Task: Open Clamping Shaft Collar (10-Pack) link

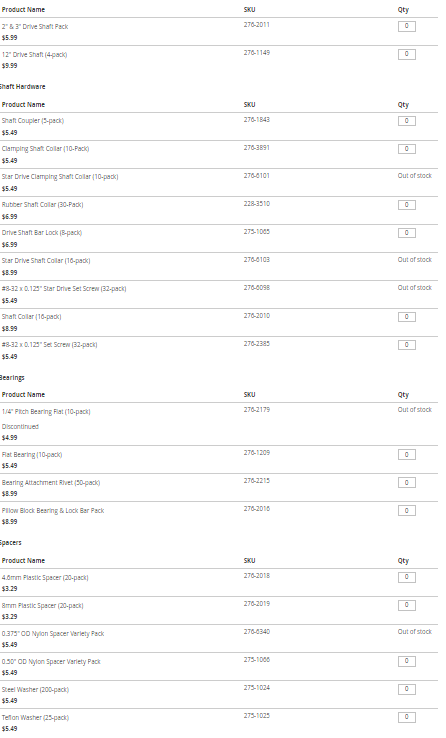Action: (x=46, y=149)
